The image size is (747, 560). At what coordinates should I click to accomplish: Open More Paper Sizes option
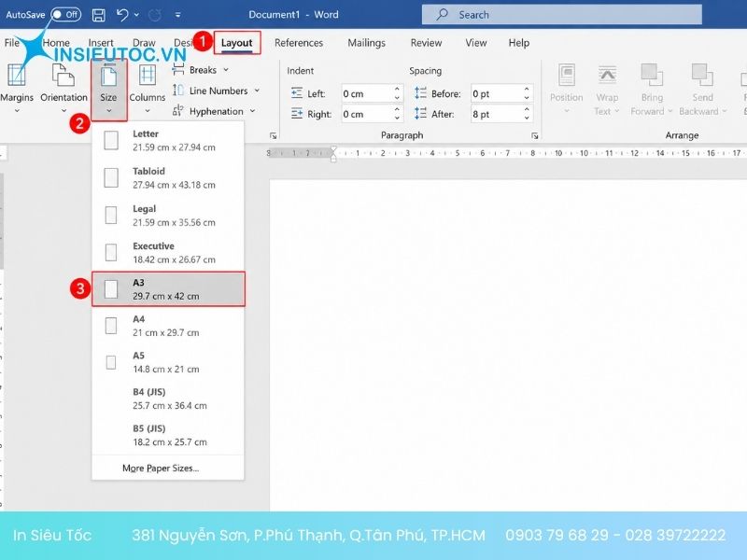168,469
